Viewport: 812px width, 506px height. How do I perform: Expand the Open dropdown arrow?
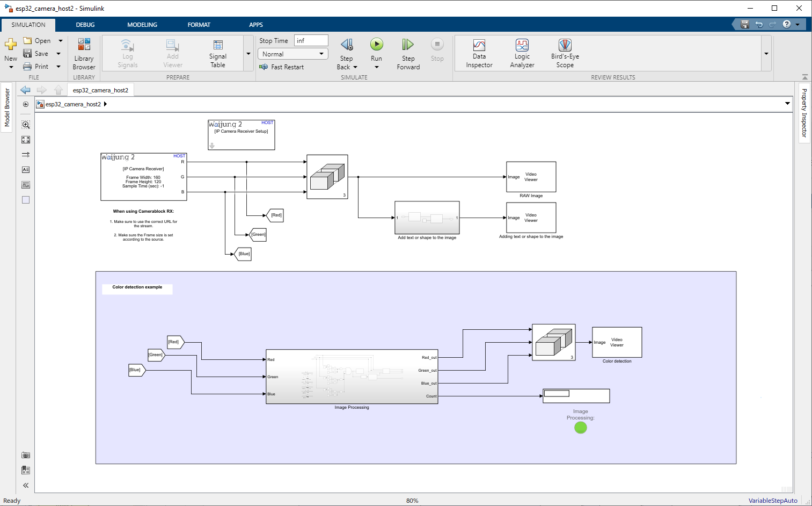(x=61, y=41)
